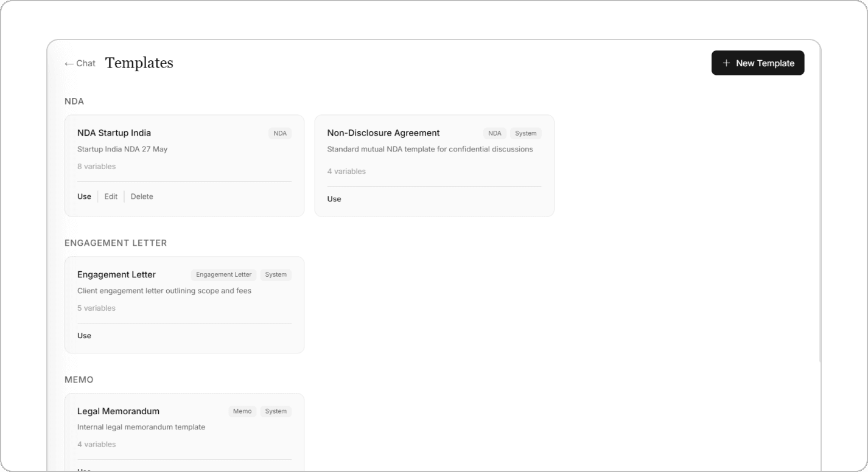The height and width of the screenshot is (472, 868).
Task: Delete the NDA Startup India template
Action: [x=142, y=196]
